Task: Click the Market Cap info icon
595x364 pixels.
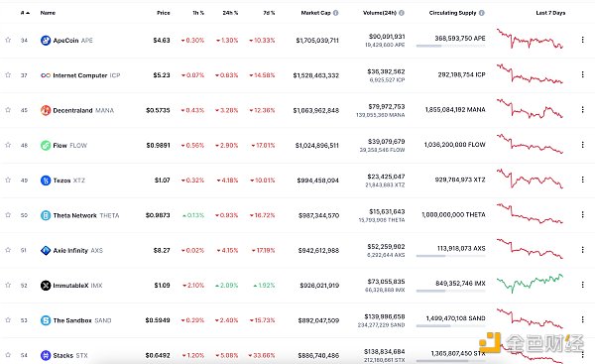Action: coord(336,13)
